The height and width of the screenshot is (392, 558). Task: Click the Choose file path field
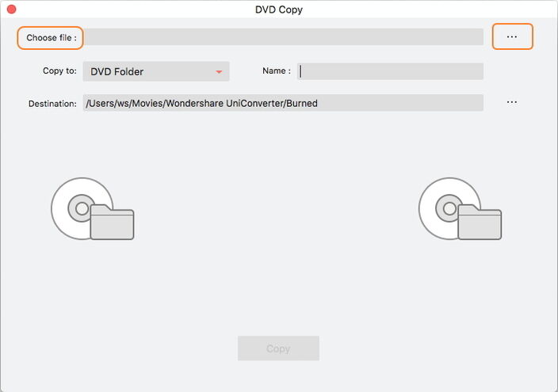284,37
